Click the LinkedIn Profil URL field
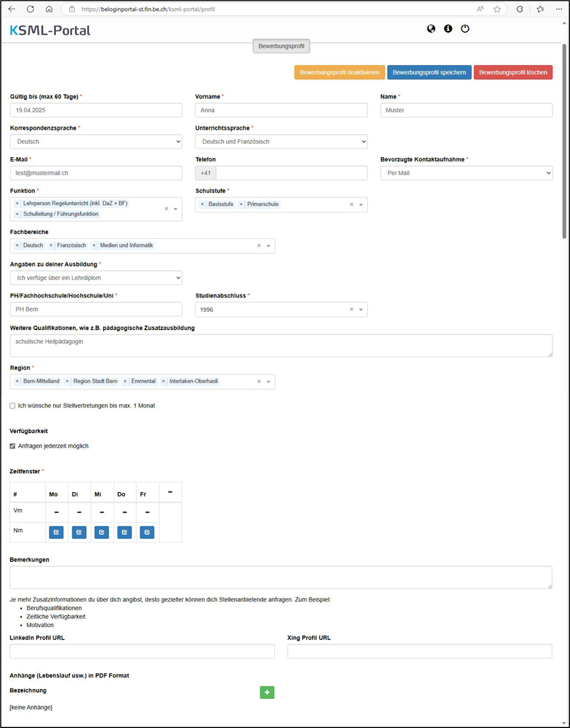 142,651
